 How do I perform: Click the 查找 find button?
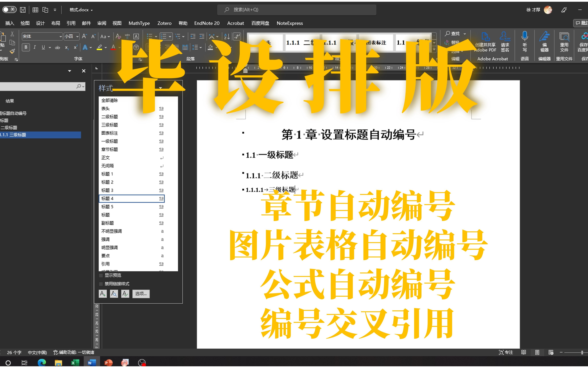(452, 34)
